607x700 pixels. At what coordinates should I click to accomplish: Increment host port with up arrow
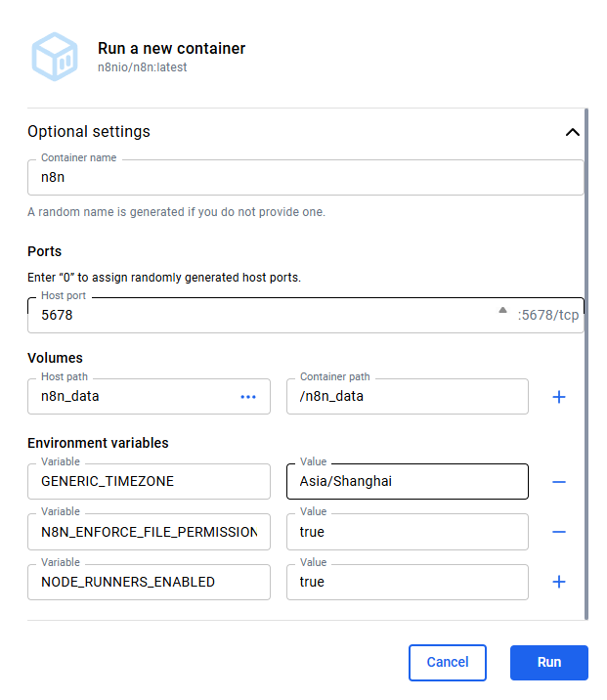502,310
